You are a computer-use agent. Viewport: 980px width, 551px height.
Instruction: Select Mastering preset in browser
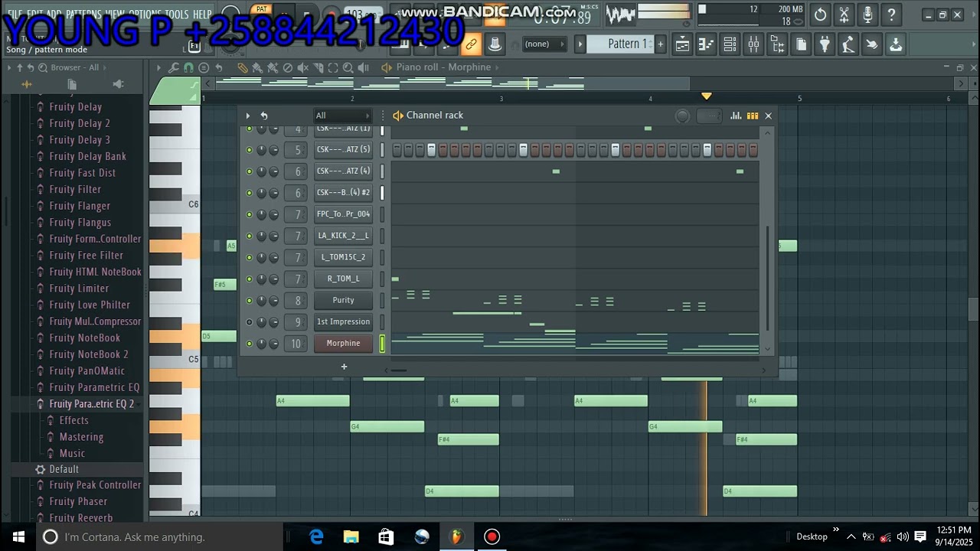tap(81, 437)
